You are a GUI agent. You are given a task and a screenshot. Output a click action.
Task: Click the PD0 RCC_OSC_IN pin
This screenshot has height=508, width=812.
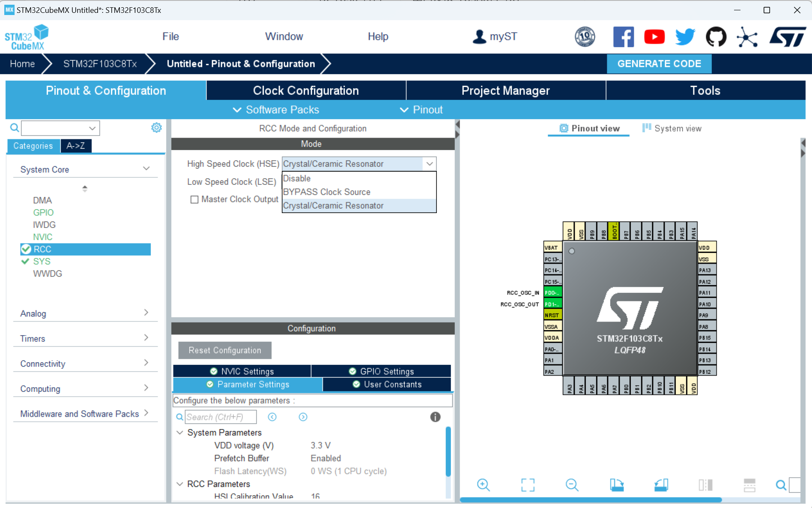pyautogui.click(x=552, y=293)
